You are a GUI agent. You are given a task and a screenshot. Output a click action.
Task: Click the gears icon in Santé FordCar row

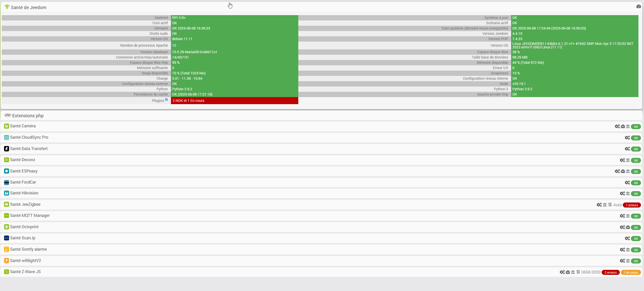click(x=627, y=183)
